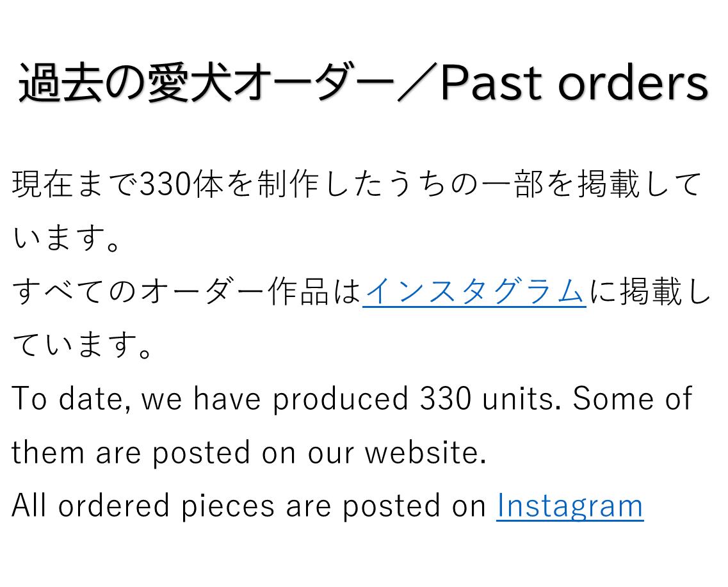Click "All ordered" in the last line
The width and height of the screenshot is (728, 587).
tap(90, 506)
